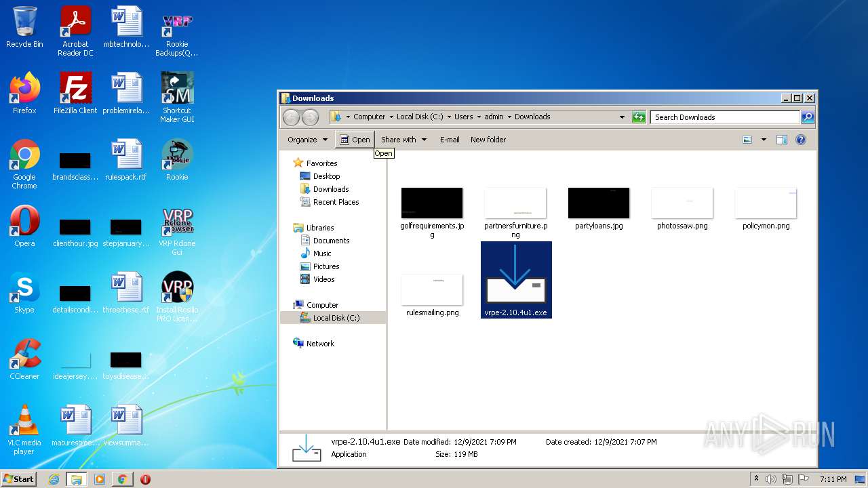
Task: Open Skype desktop shortcut
Action: tap(24, 293)
